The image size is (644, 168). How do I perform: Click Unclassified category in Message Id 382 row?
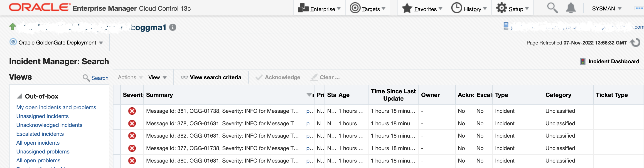pos(560,136)
